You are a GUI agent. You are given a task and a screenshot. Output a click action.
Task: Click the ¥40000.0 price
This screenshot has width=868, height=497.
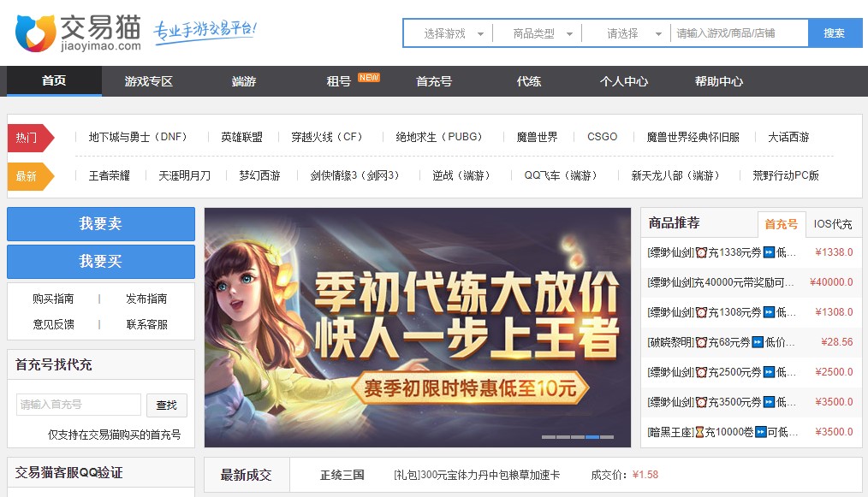click(x=831, y=282)
